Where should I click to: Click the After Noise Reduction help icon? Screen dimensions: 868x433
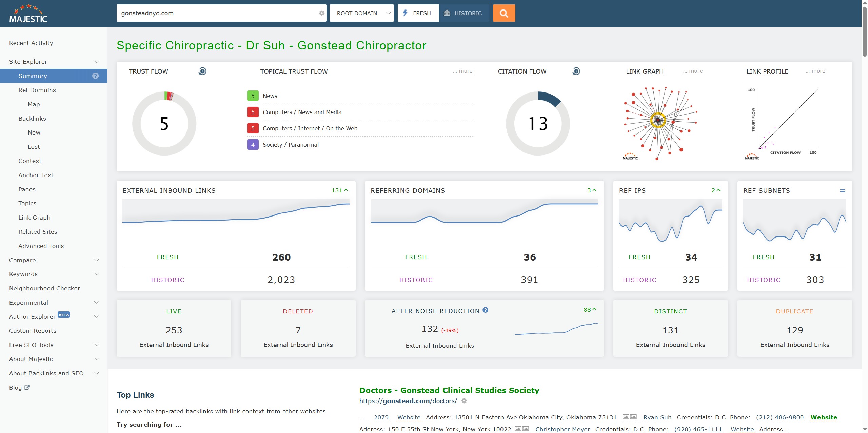tap(485, 310)
